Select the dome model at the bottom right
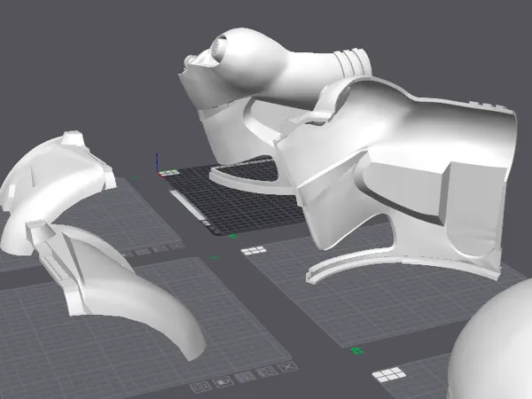This screenshot has width=532, height=399. point(496,346)
